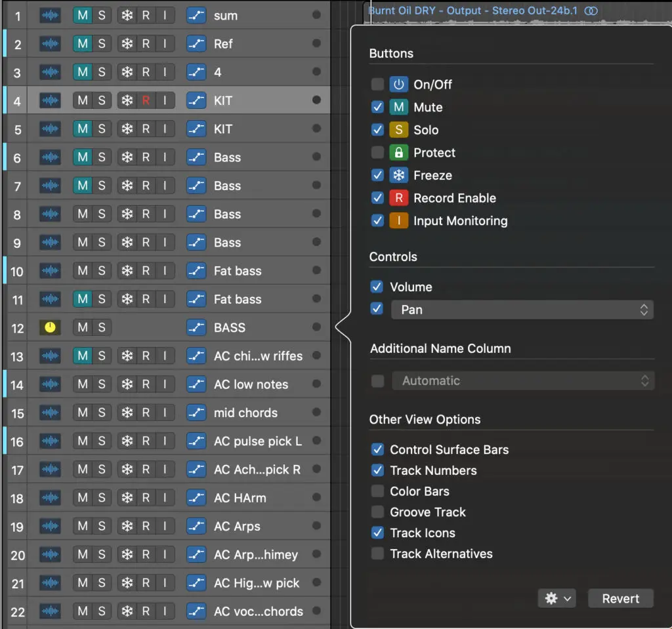The image size is (672, 629).
Task: Check the Protect button option
Action: [377, 153]
